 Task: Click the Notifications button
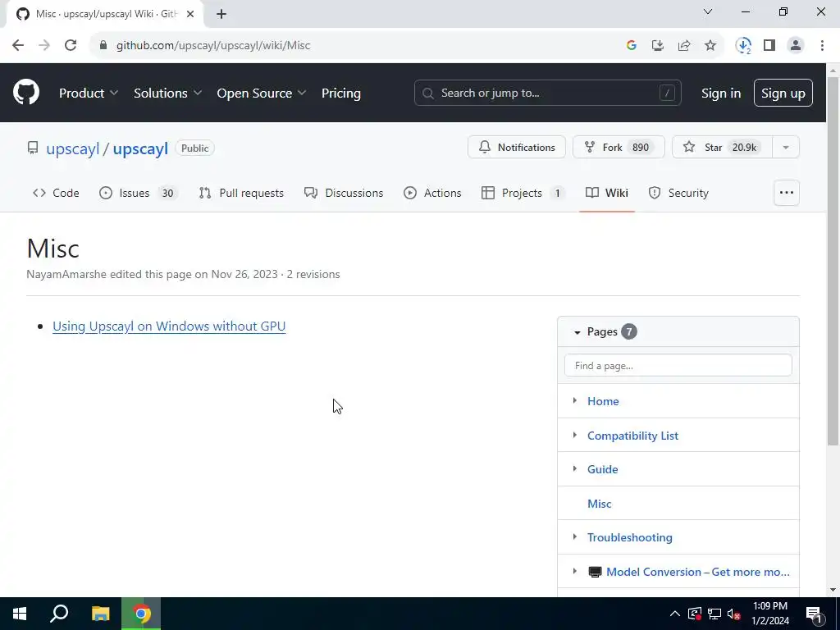coord(517,148)
